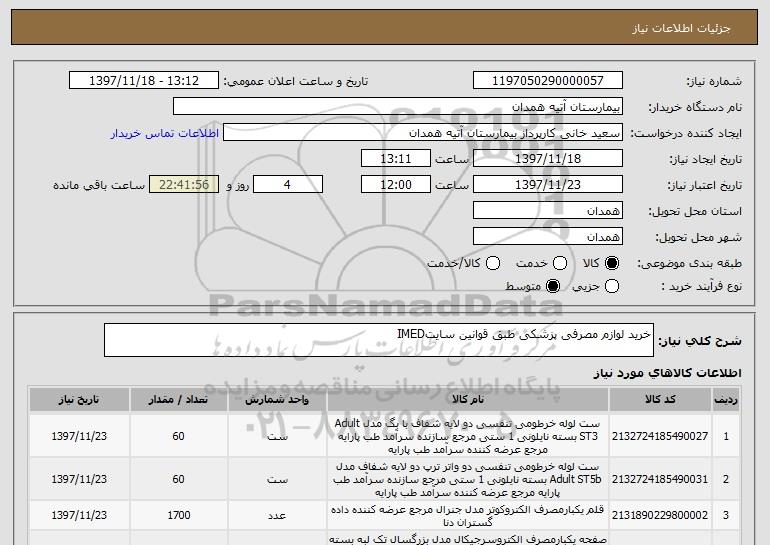Choose the متوسط purchase process option
Viewport: 770px width, 545px height.
point(553,286)
